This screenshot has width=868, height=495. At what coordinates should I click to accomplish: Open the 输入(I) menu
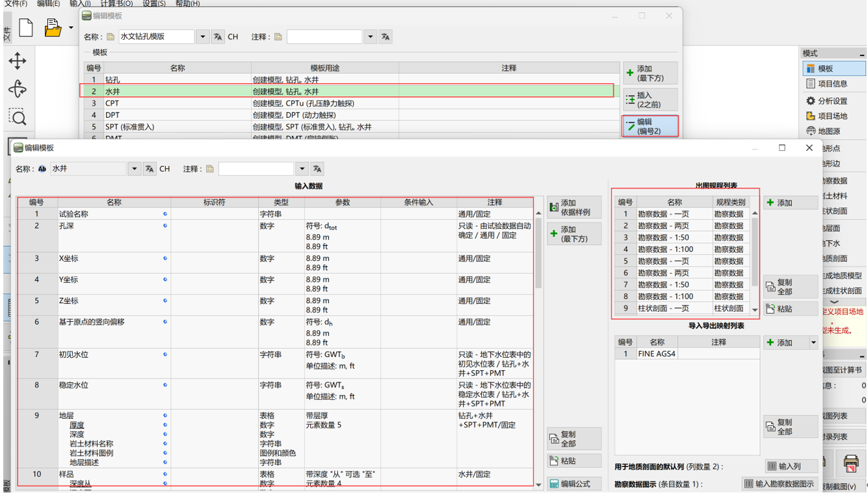[81, 3]
